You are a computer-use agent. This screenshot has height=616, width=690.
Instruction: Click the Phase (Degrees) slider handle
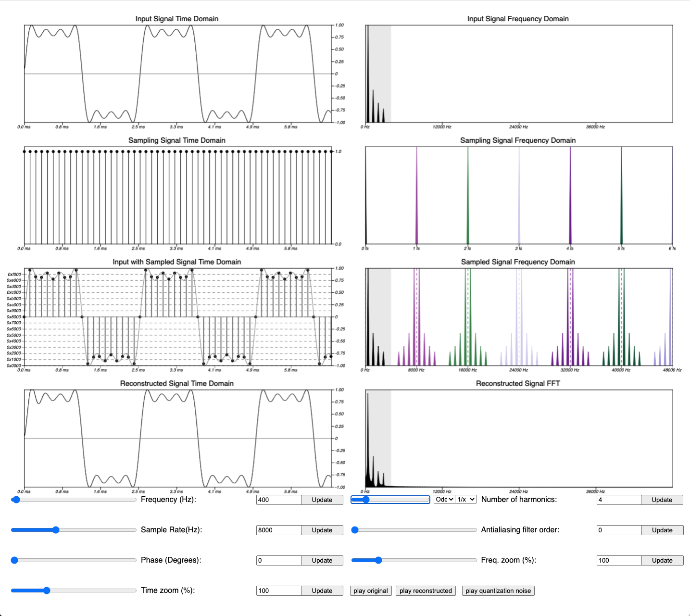[x=14, y=560]
